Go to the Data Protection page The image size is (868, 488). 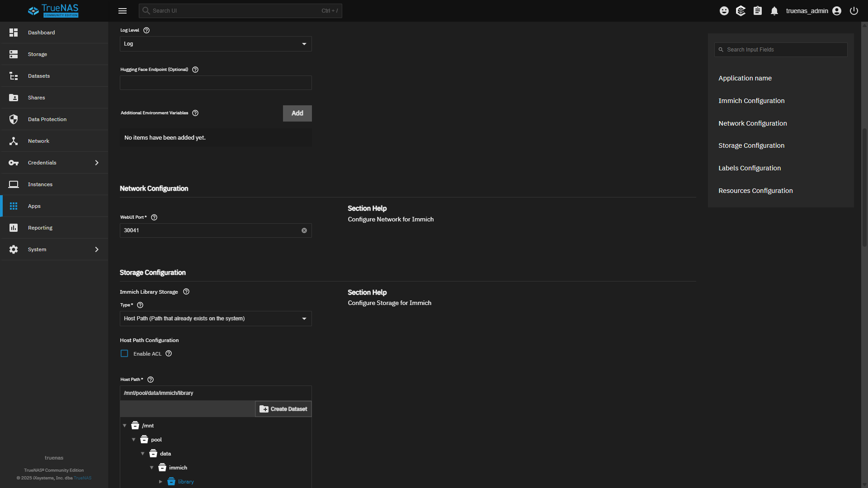pyautogui.click(x=47, y=119)
